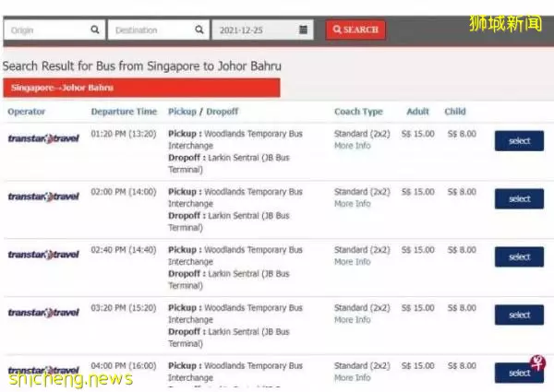Click adult fare S$ 15.00 in 01:20 PM row
Viewport: 554px width, 392px height.
click(x=417, y=134)
